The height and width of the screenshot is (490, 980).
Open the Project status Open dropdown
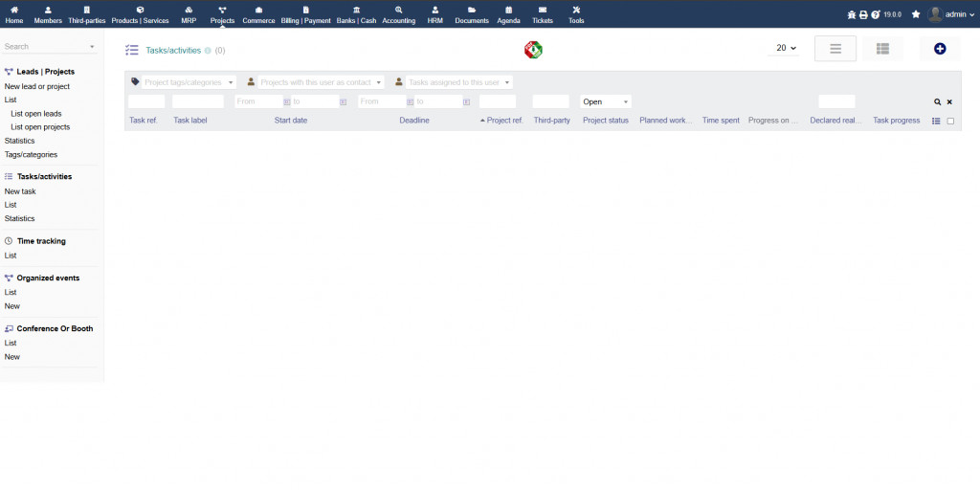click(606, 101)
